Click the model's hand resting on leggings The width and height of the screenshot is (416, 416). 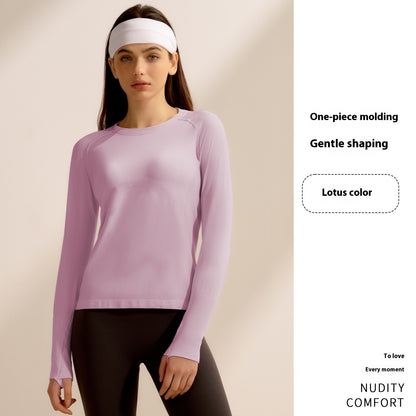[x=178, y=378]
